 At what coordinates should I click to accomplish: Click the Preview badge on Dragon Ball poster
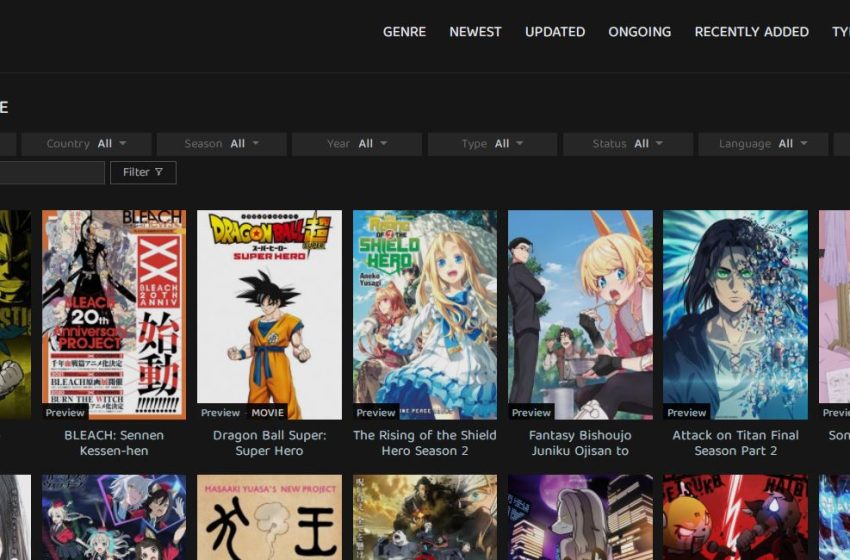pos(221,413)
